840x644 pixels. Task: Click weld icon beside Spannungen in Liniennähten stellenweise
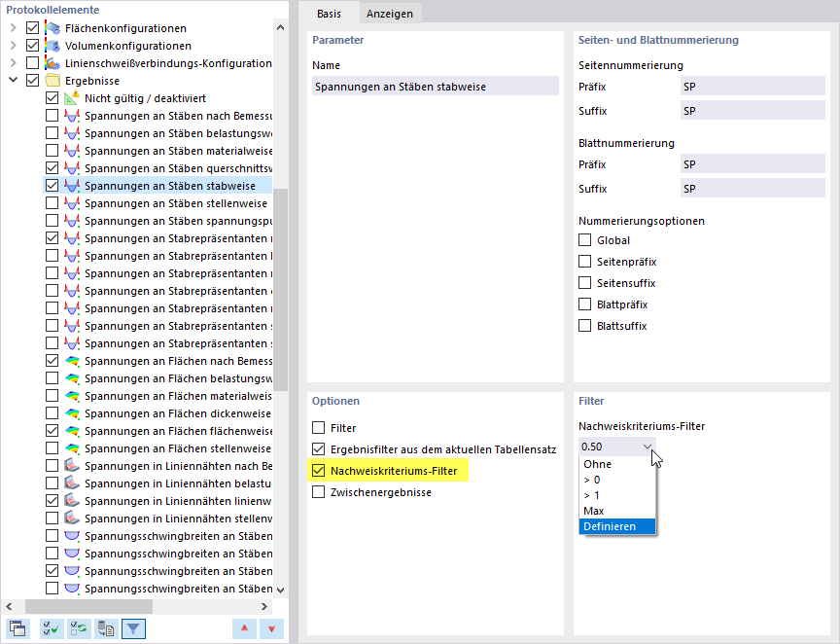[72, 519]
